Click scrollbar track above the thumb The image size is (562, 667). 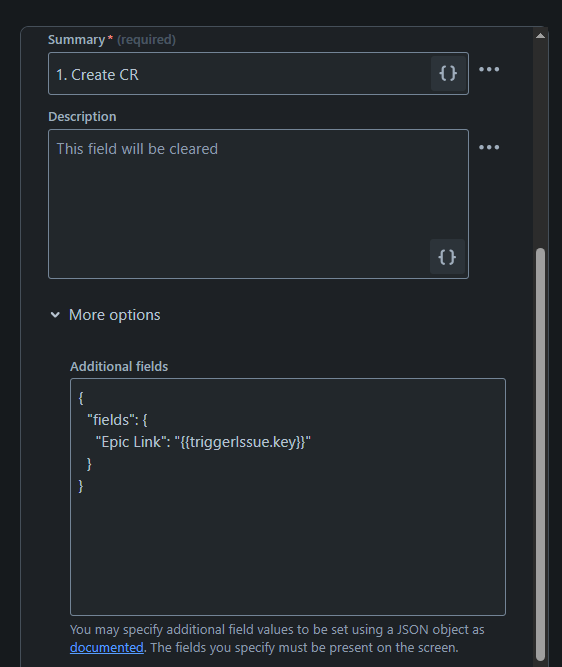click(x=540, y=145)
